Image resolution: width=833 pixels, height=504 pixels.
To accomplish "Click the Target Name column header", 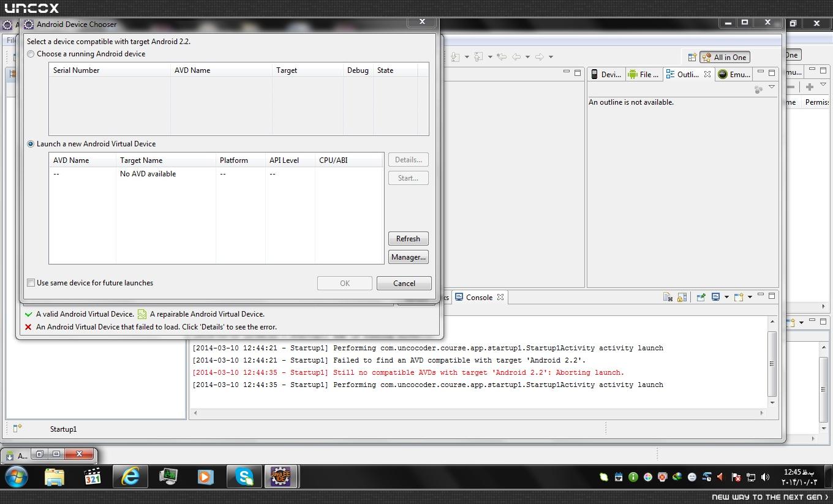I will [166, 160].
